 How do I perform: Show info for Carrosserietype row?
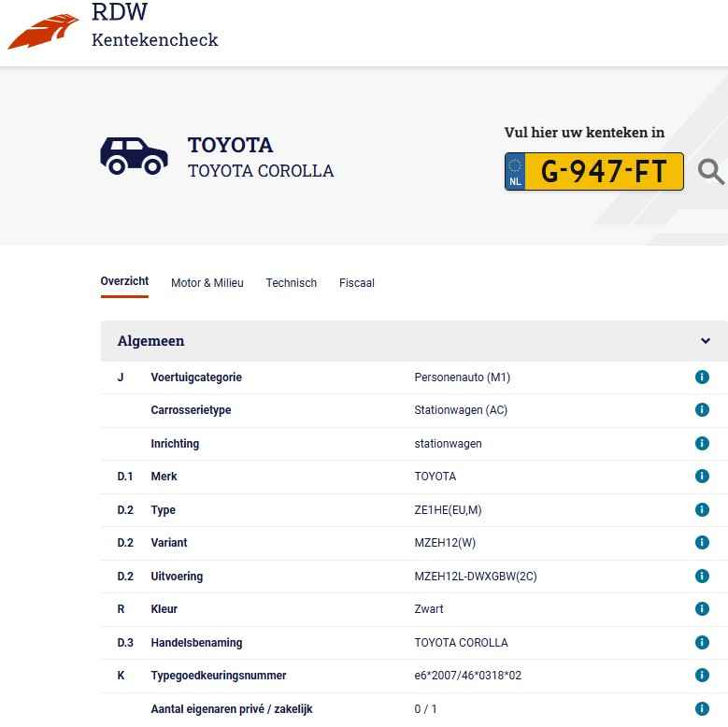(702, 410)
